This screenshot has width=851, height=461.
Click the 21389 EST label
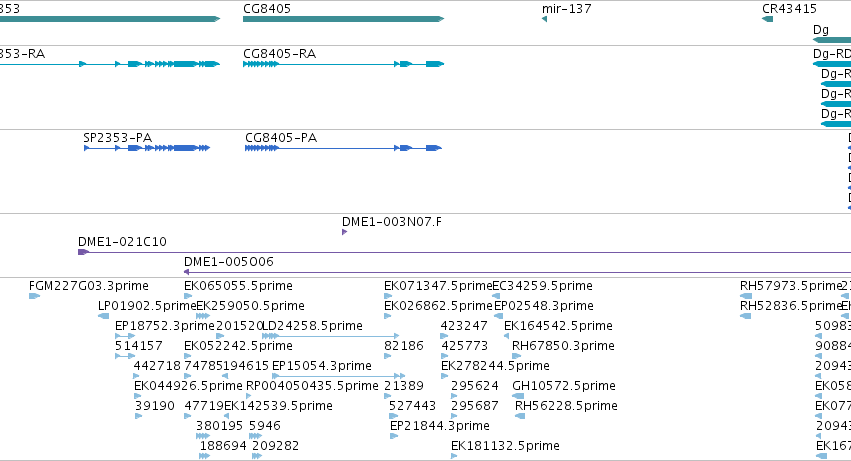pos(404,386)
